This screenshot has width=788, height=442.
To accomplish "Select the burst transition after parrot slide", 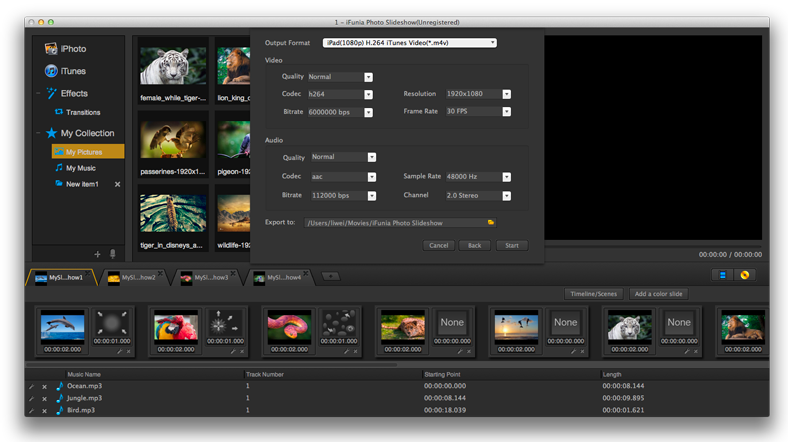I will click(225, 323).
